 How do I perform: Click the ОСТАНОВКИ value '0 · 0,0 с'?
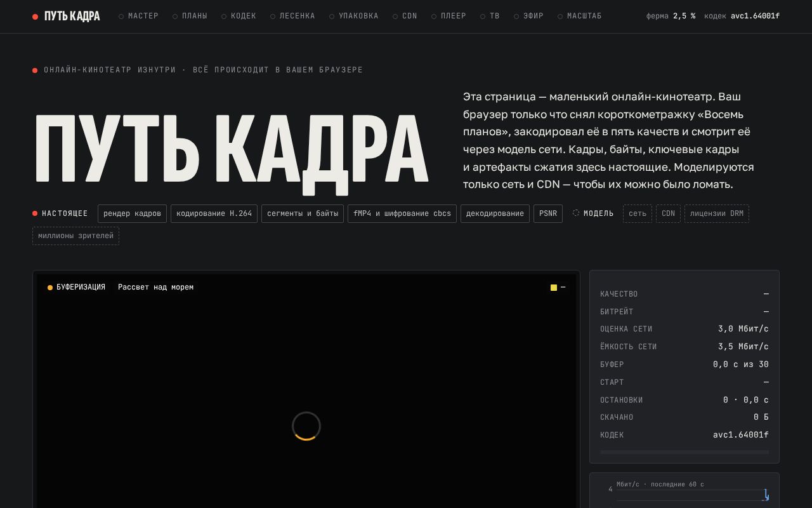(x=746, y=400)
